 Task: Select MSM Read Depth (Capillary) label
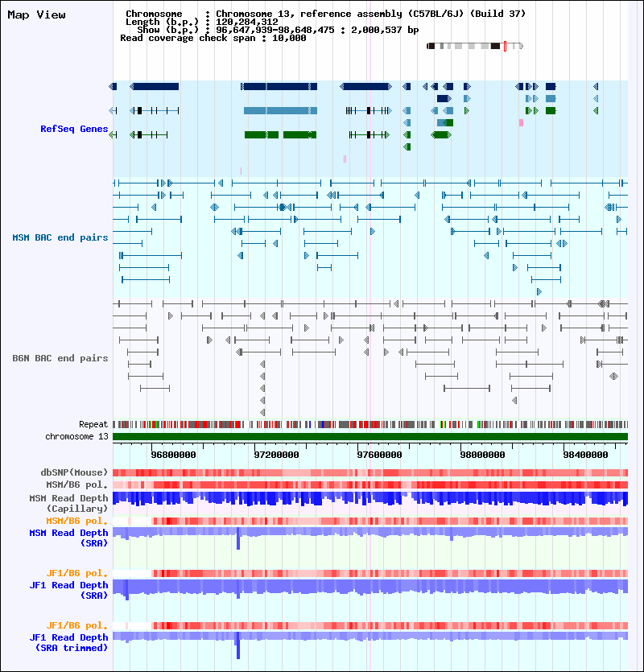tap(68, 503)
